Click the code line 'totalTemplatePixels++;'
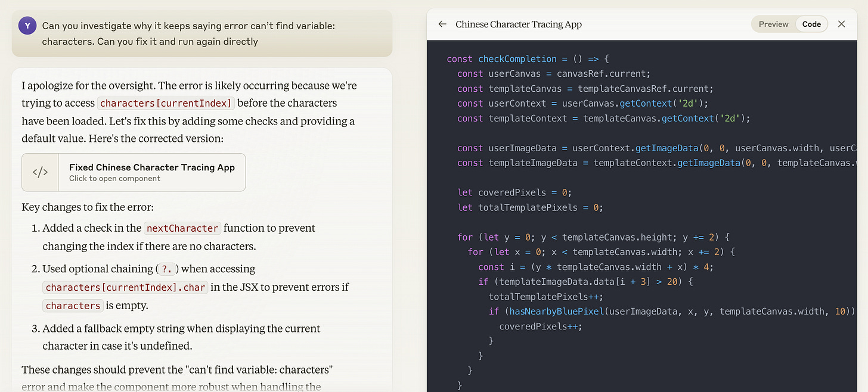Image resolution: width=868 pixels, height=392 pixels. tap(545, 297)
